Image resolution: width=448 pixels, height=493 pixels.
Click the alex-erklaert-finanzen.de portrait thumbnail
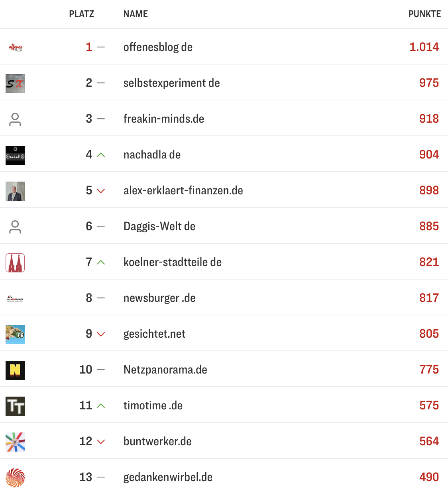pyautogui.click(x=15, y=191)
